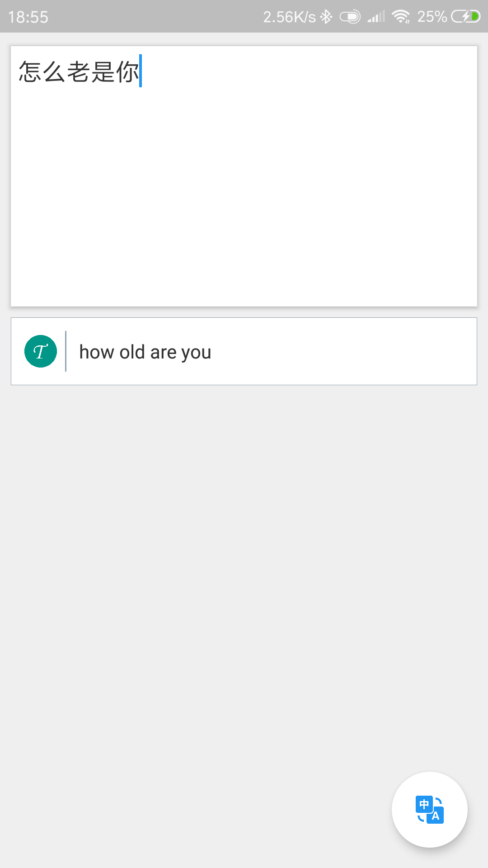Tap the word "how" in the translation
The height and width of the screenshot is (868, 488).
97,352
